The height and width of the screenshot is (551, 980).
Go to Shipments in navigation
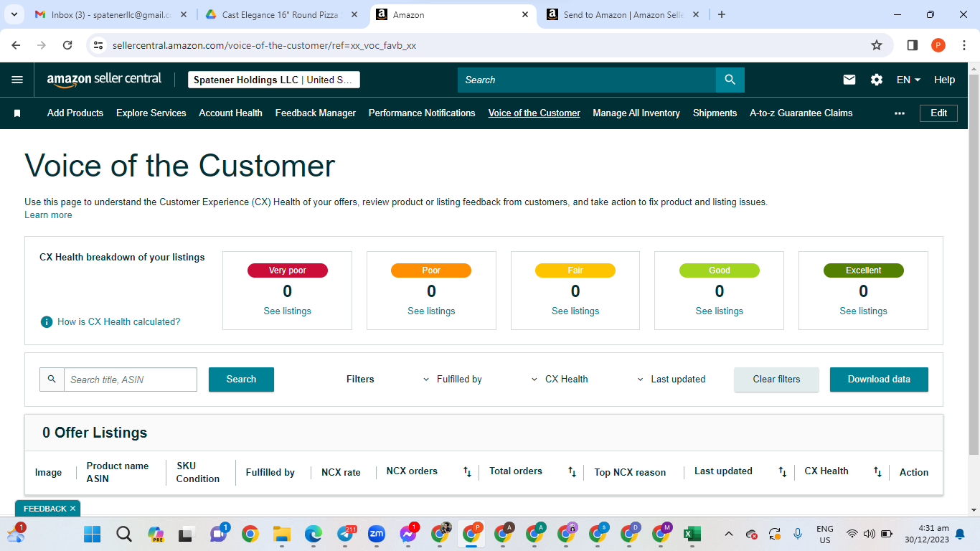[x=715, y=113]
